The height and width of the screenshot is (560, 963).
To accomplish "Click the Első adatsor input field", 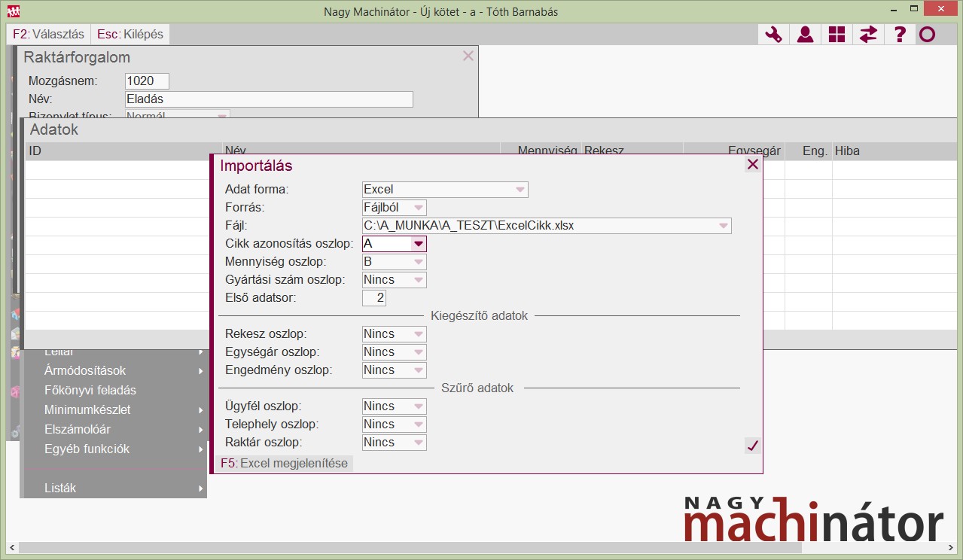I will (374, 298).
